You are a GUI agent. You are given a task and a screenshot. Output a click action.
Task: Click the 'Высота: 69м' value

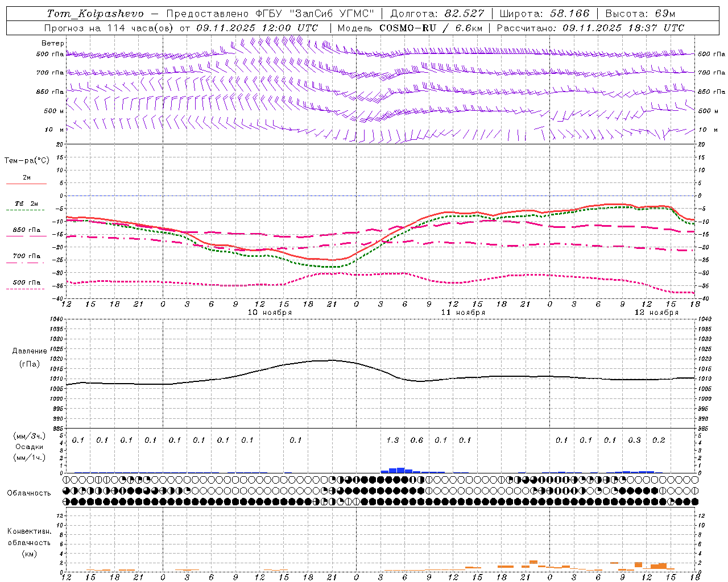click(640, 14)
